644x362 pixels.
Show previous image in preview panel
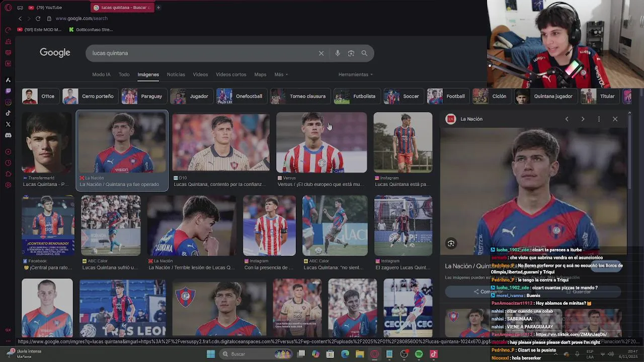pyautogui.click(x=567, y=119)
